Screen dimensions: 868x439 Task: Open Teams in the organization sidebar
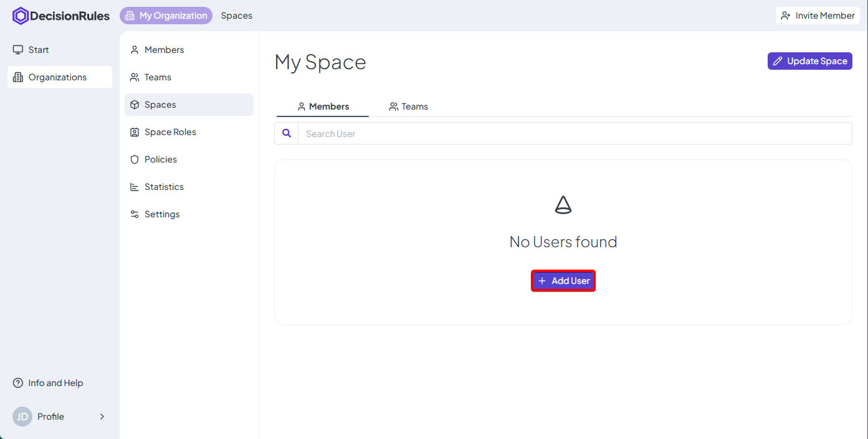point(157,77)
